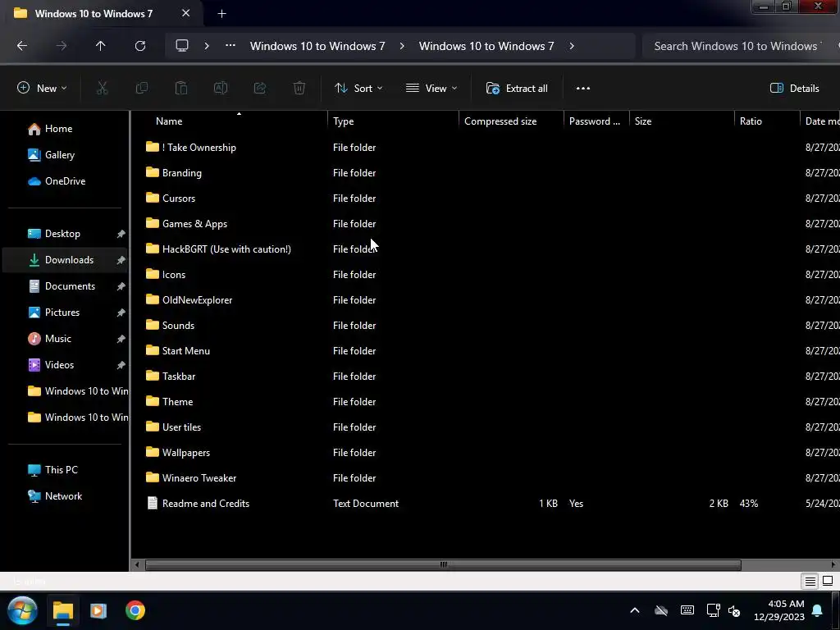This screenshot has width=840, height=630.
Task: Open Google Chrome from the taskbar
Action: (135, 610)
